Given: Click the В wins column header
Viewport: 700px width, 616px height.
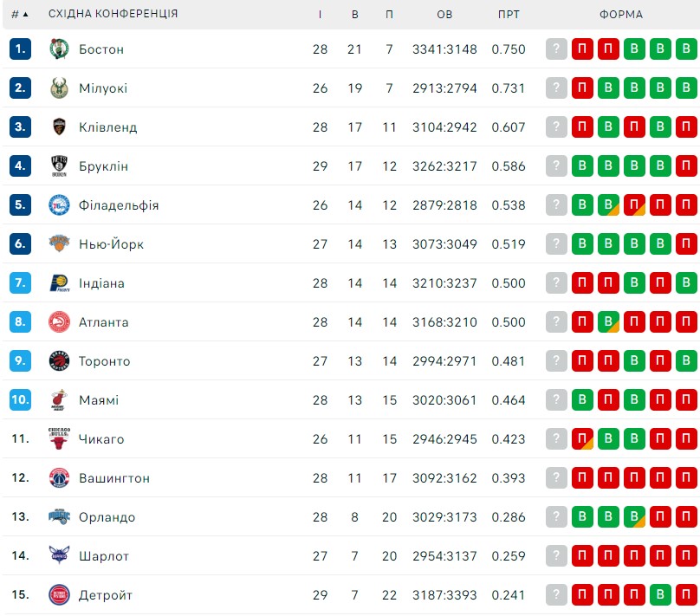Looking at the screenshot, I should pos(355,14).
